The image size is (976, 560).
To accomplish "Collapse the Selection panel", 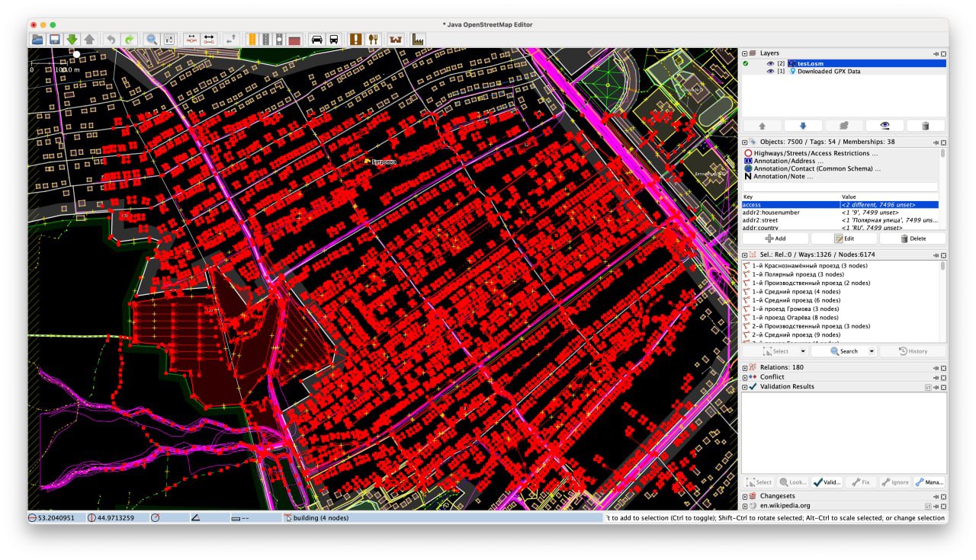I will pos(745,254).
